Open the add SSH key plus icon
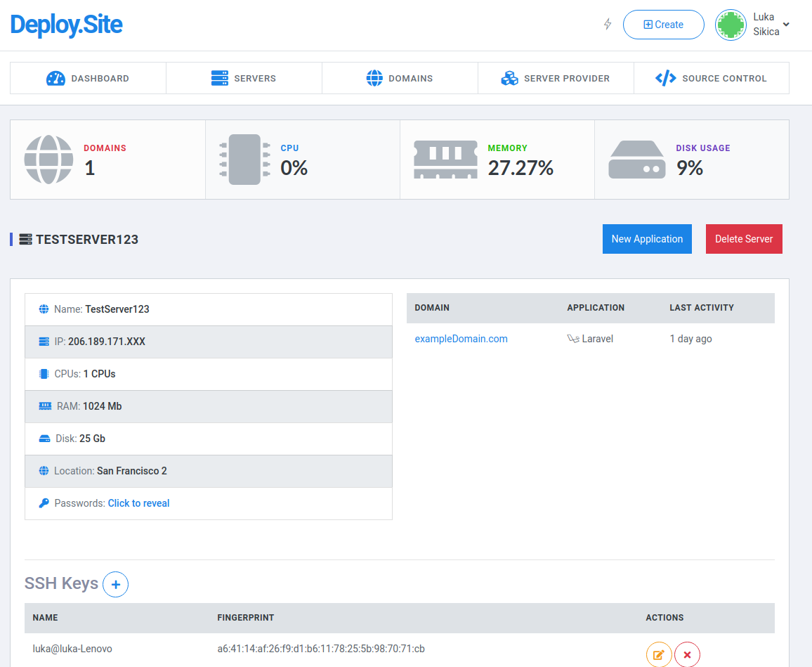The height and width of the screenshot is (667, 812). tap(115, 584)
